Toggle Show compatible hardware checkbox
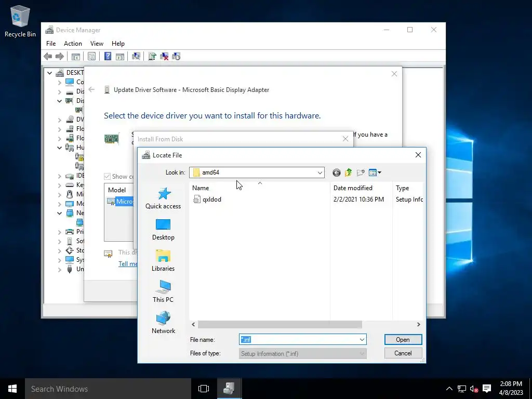Image resolution: width=532 pixels, height=399 pixels. (107, 177)
